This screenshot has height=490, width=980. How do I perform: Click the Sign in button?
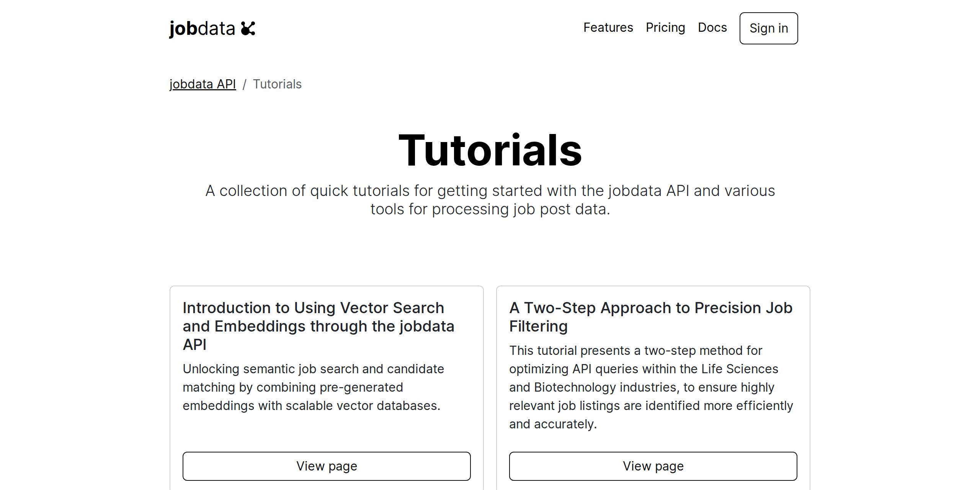click(x=768, y=28)
